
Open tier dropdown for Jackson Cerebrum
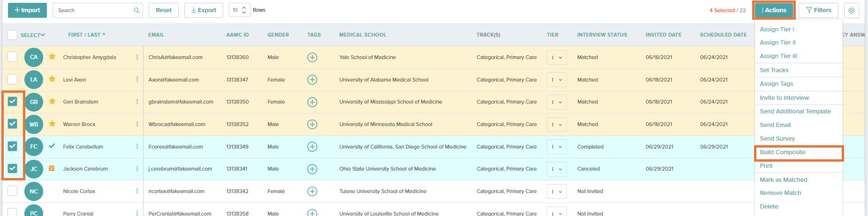coord(557,169)
